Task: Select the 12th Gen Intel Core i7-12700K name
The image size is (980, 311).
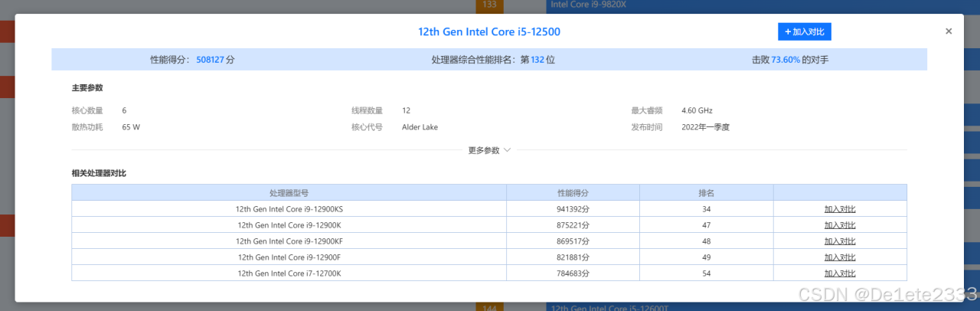Action: 289,273
